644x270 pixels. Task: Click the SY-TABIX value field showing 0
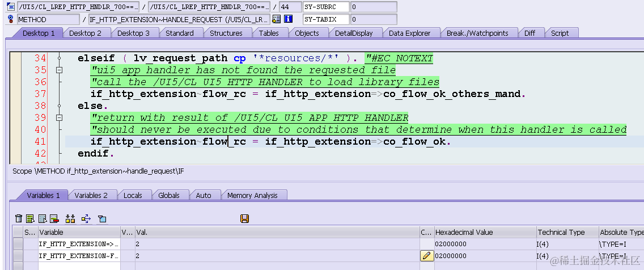click(374, 19)
